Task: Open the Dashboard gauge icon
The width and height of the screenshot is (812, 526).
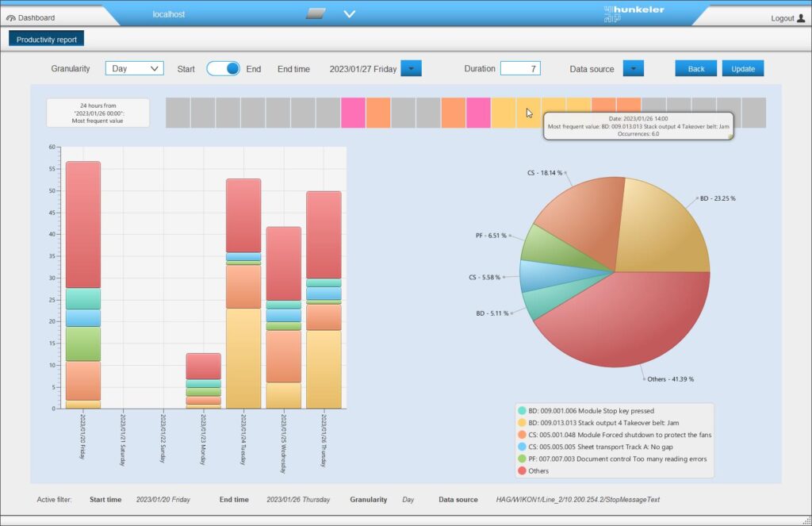Action: 11,17
